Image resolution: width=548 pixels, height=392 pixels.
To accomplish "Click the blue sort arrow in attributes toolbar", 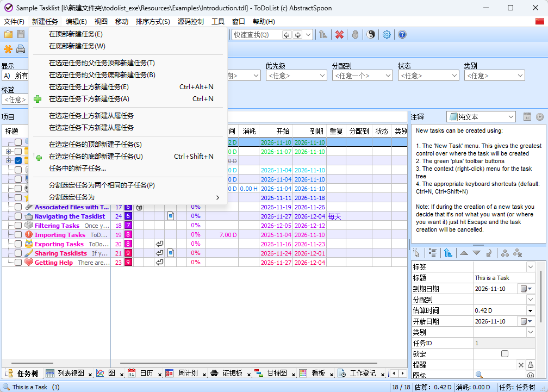I will pyautogui.click(x=448, y=253).
